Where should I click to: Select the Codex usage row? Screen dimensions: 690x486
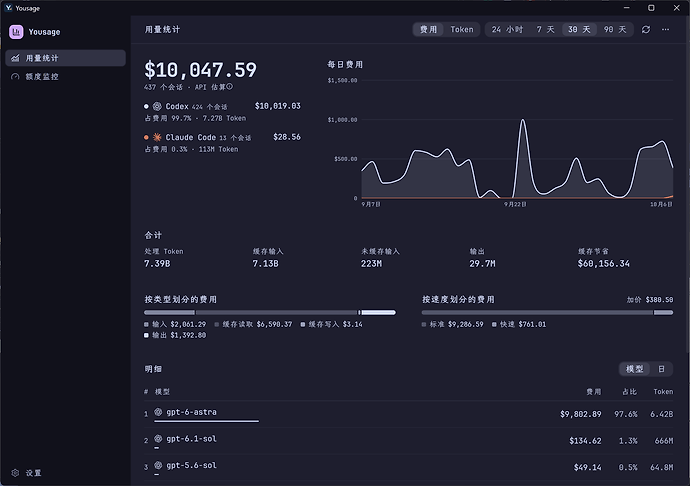tap(222, 112)
